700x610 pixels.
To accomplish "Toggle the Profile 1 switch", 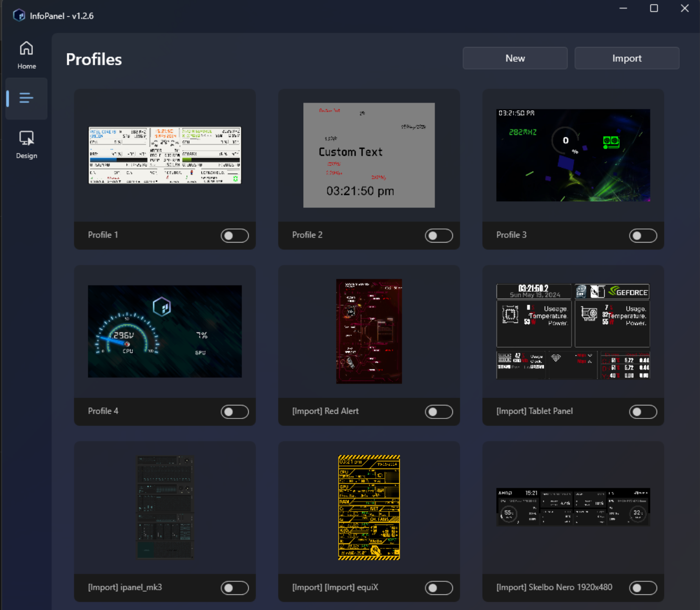I will (x=235, y=236).
